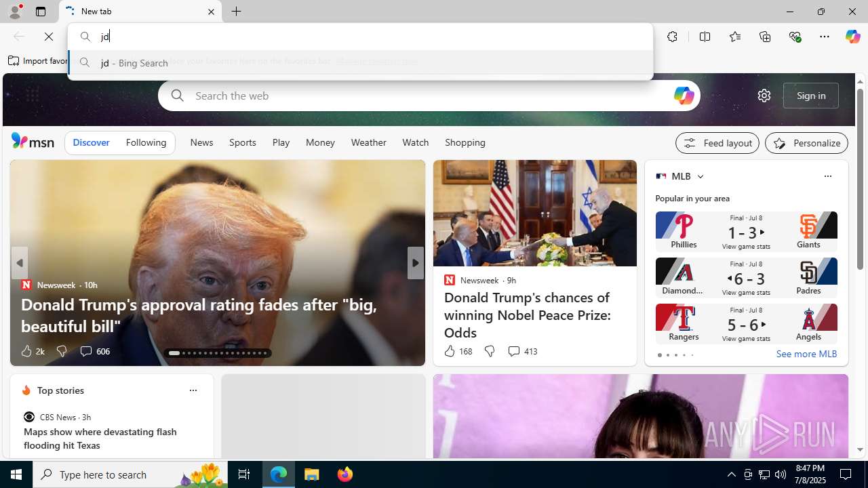Open the MLB card title

(x=681, y=176)
